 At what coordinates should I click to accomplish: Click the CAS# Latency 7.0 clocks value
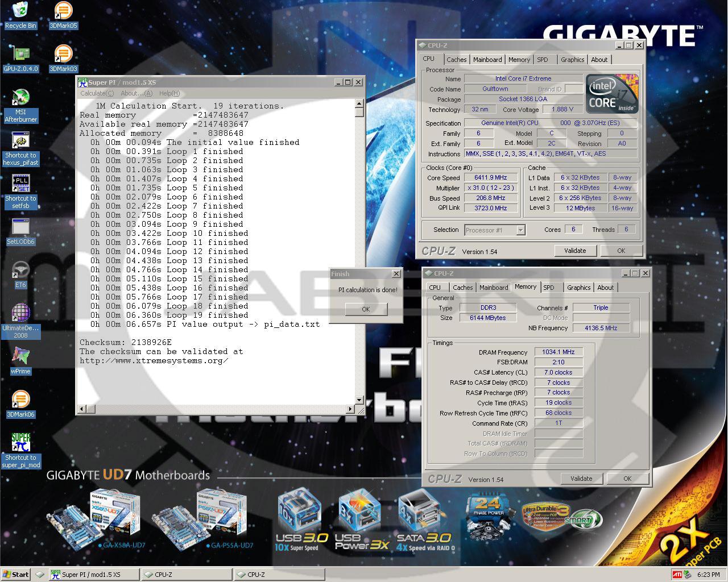[558, 372]
